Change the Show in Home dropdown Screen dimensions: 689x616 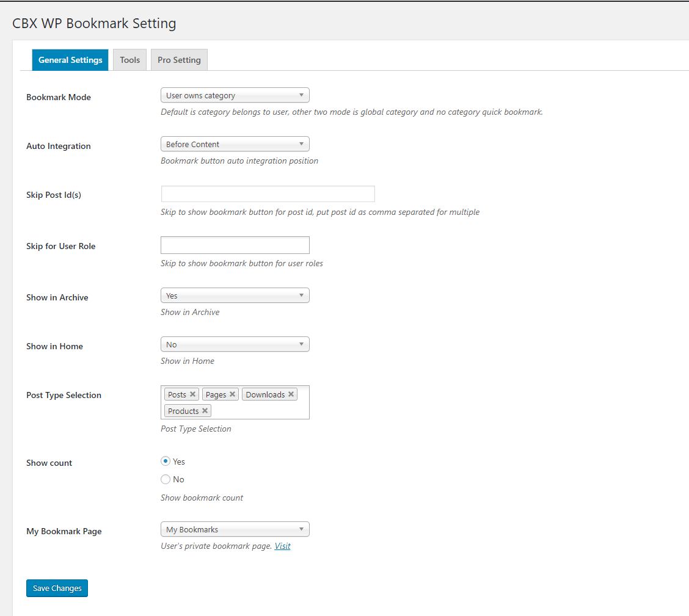pos(235,344)
